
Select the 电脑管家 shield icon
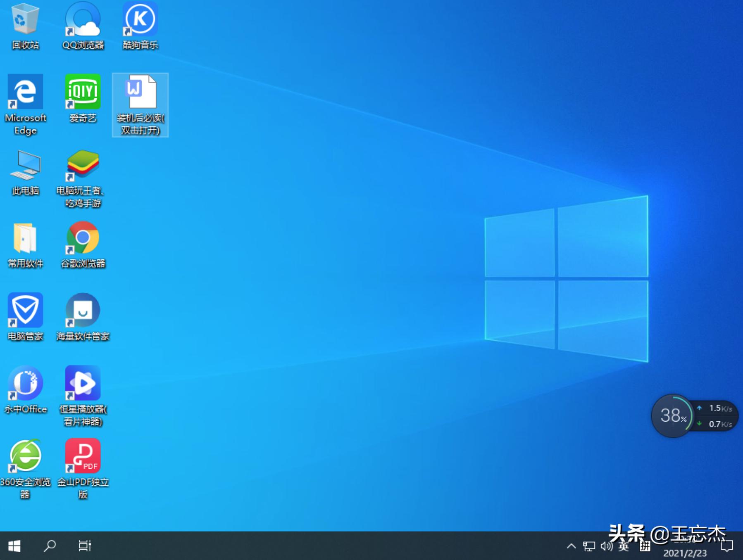click(x=25, y=311)
